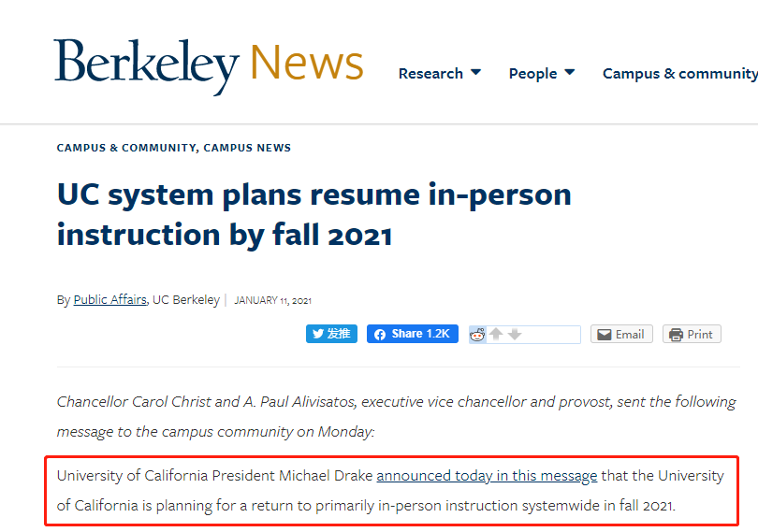758x532 pixels.
Task: Follow the 'announced today in this message' link
Action: pos(487,476)
